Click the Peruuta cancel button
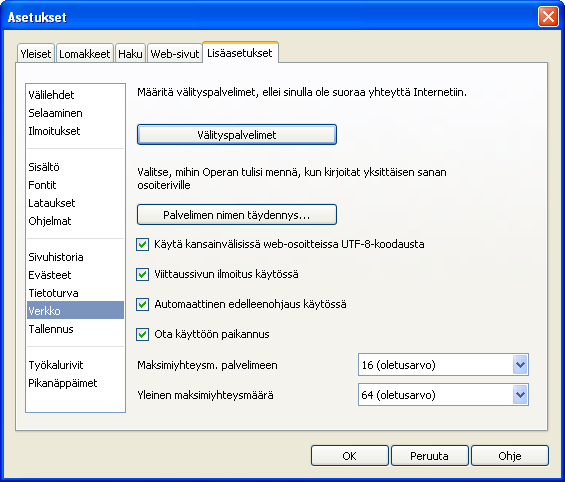 click(x=430, y=456)
